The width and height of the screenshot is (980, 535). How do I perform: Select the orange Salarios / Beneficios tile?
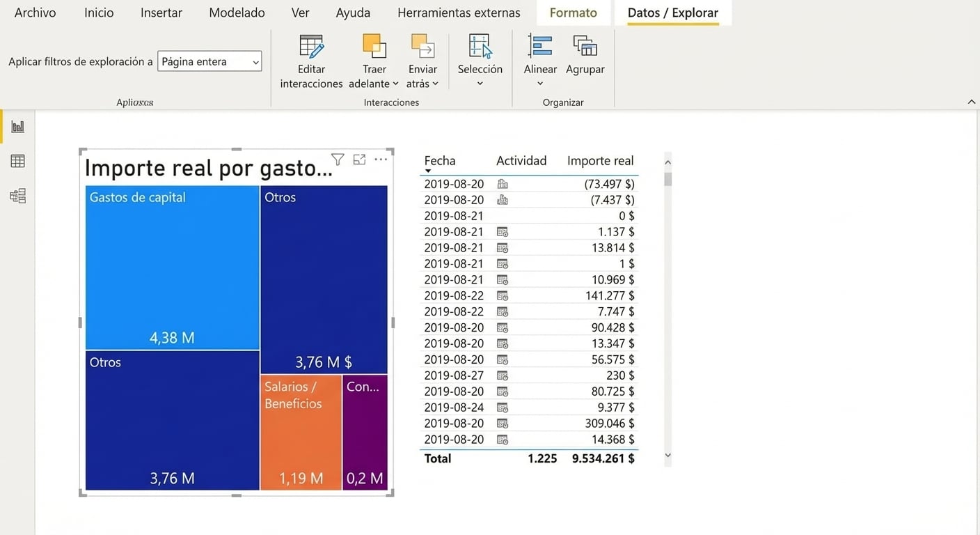(x=301, y=433)
